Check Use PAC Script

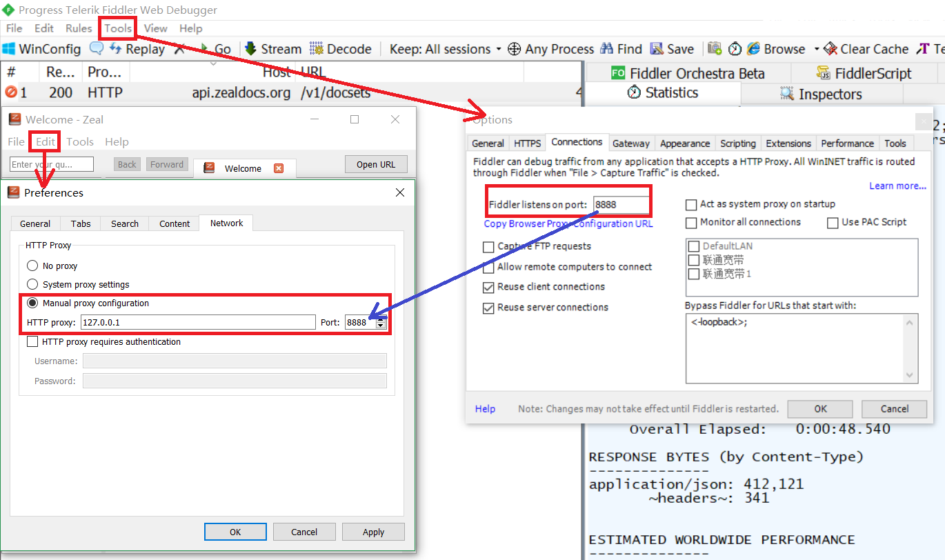coord(833,223)
